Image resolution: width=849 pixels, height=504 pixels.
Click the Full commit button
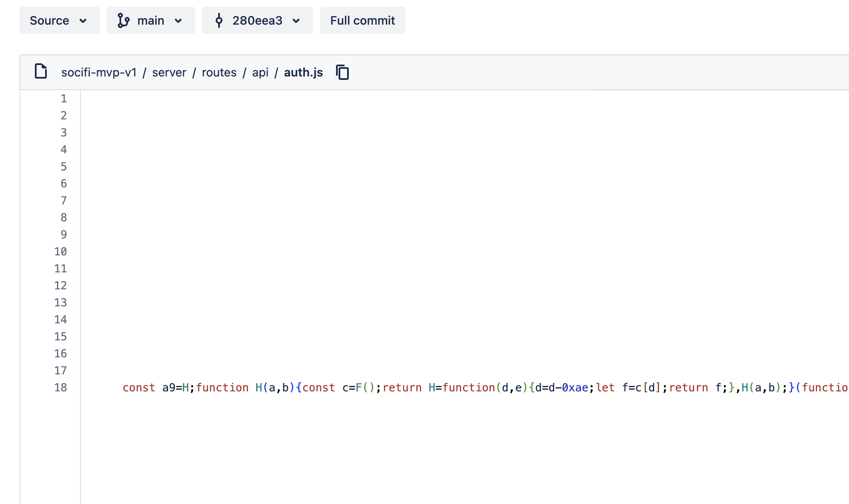tap(362, 20)
